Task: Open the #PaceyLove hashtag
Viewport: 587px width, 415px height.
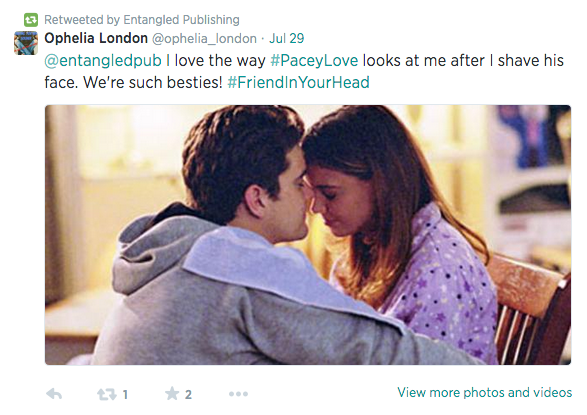Action: [314, 61]
